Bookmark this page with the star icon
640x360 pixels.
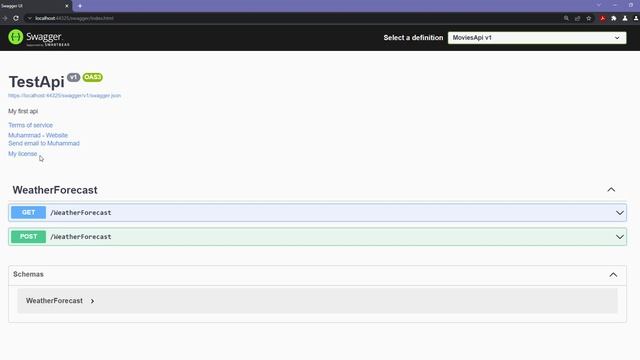589,18
